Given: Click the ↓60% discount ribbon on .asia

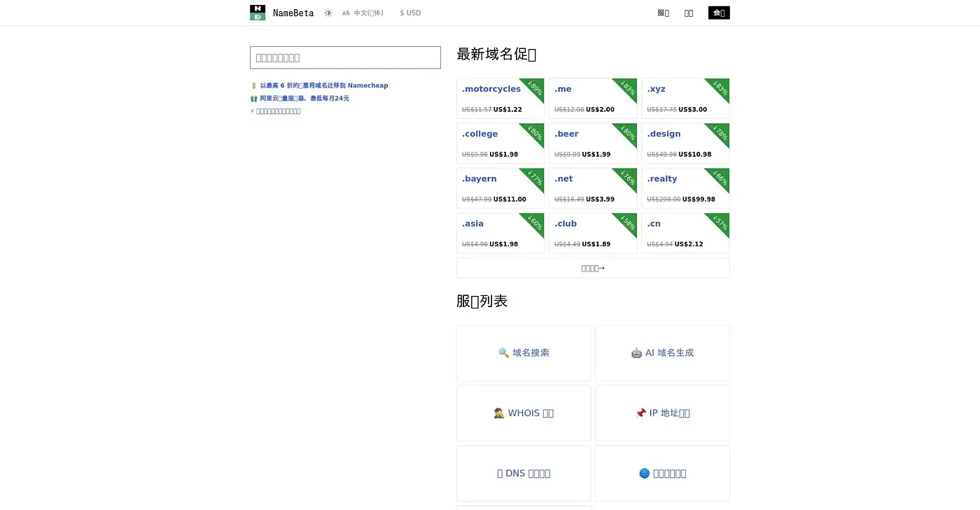Looking at the screenshot, I should pyautogui.click(x=535, y=222).
